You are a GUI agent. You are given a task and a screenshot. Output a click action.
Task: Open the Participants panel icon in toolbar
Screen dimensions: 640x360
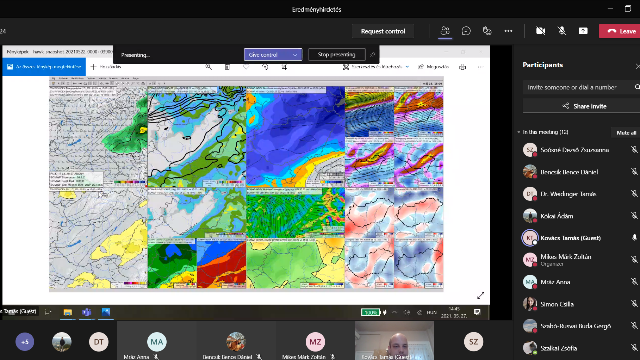[x=445, y=31]
